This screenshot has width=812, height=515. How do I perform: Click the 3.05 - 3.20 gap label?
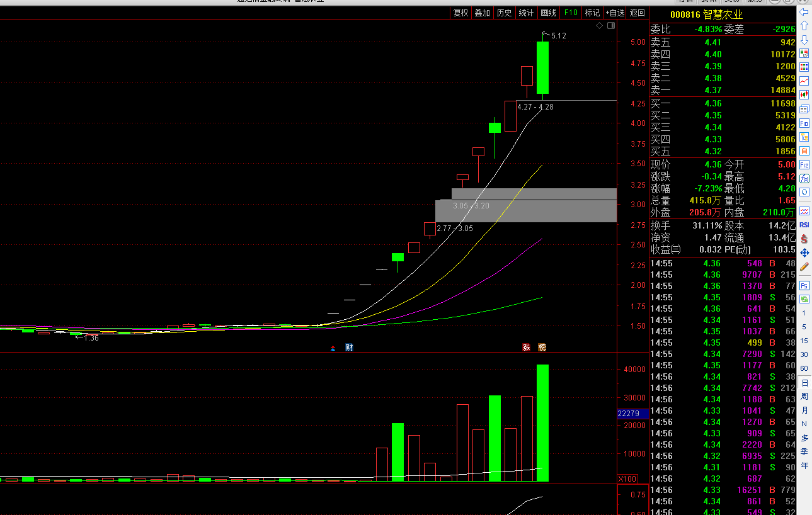click(x=471, y=206)
